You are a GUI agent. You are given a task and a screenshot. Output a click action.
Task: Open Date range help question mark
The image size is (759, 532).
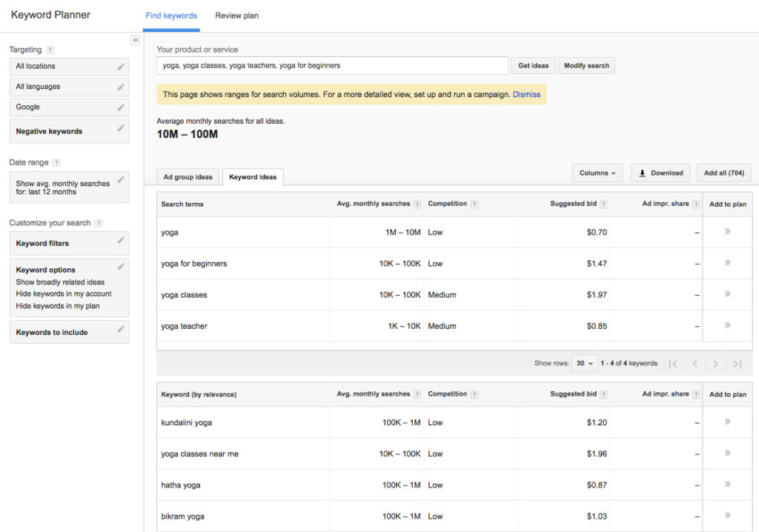click(56, 163)
